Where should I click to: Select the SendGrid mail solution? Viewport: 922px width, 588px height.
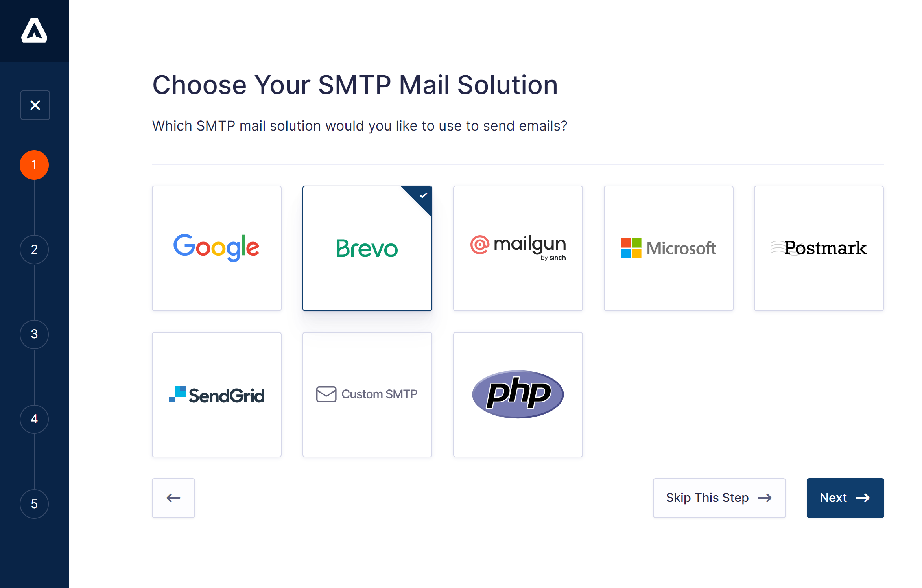(216, 394)
